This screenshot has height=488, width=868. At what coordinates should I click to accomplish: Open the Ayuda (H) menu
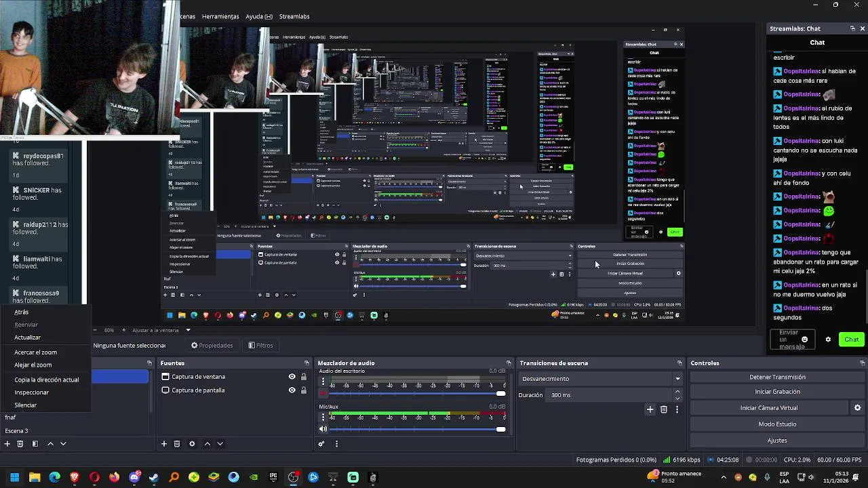click(x=259, y=16)
